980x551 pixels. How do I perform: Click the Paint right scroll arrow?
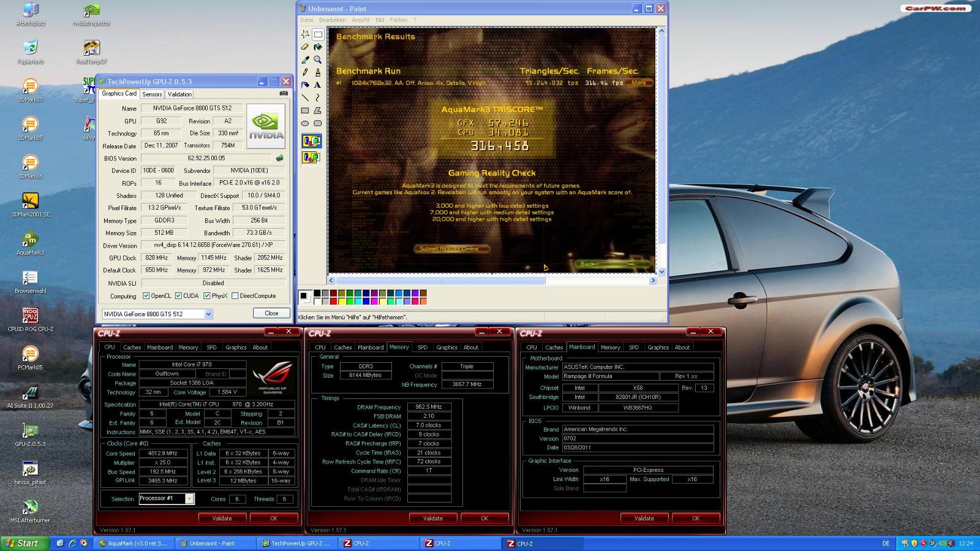(653, 281)
